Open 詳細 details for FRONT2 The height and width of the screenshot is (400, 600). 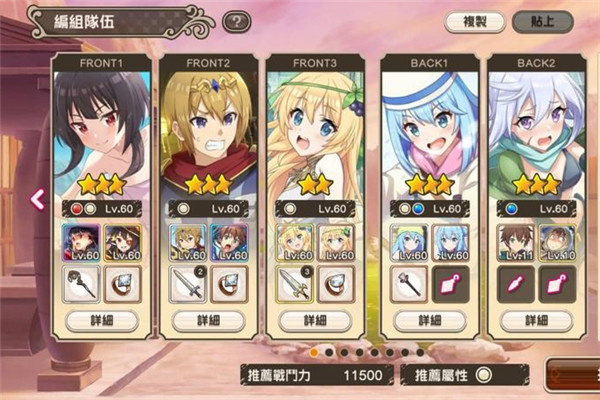coord(209,320)
